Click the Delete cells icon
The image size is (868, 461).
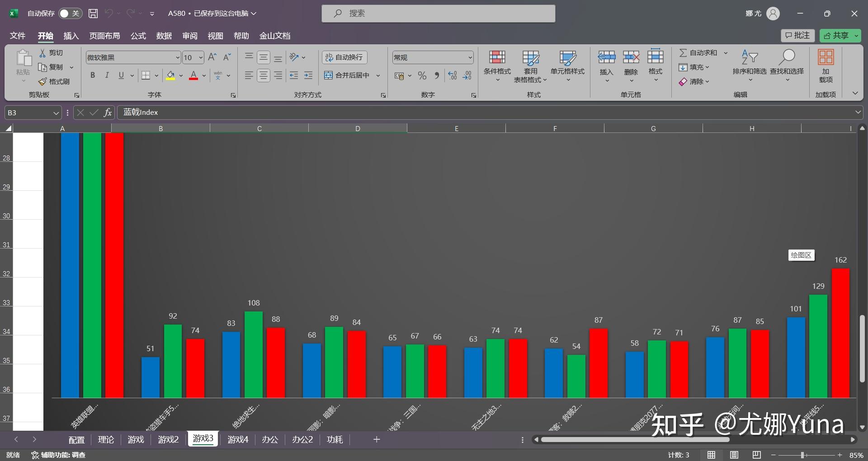(631, 57)
